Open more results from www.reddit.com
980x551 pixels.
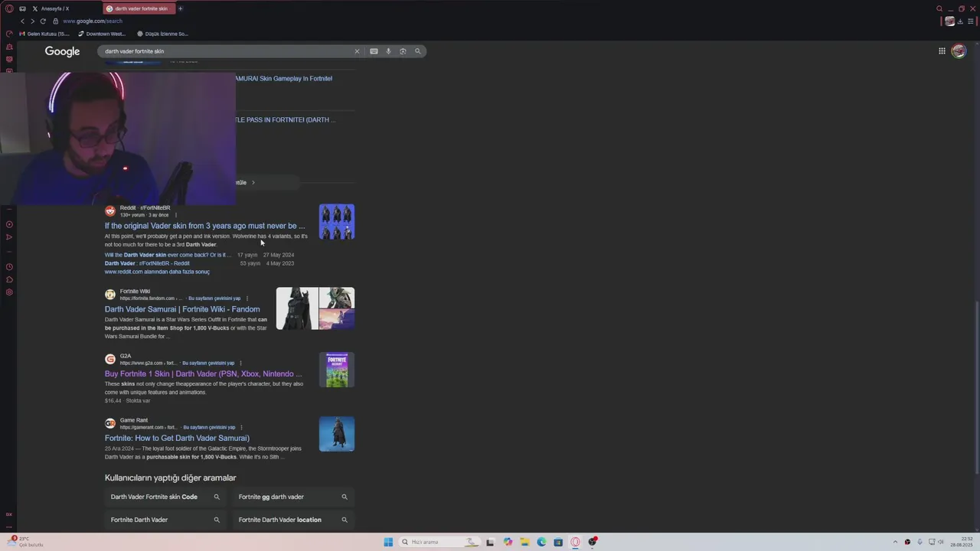[157, 272]
